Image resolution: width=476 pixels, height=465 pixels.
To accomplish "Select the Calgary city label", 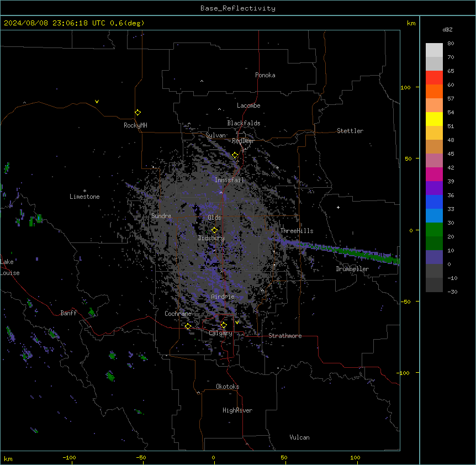I will pos(220,333).
